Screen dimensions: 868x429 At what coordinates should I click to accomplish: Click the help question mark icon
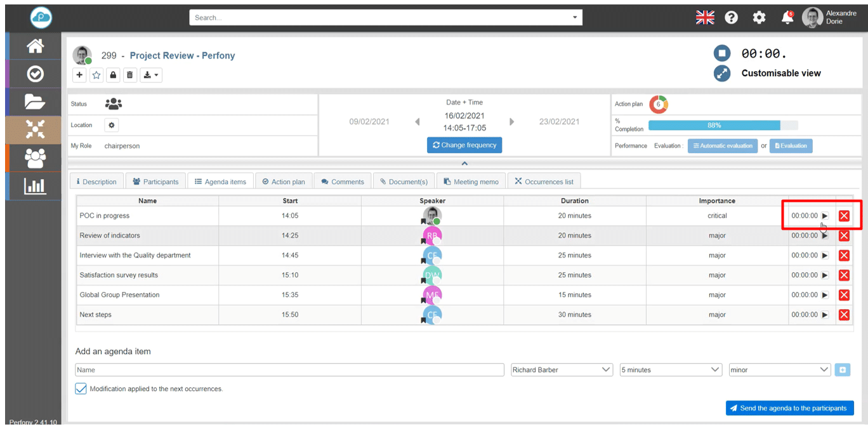(x=731, y=18)
